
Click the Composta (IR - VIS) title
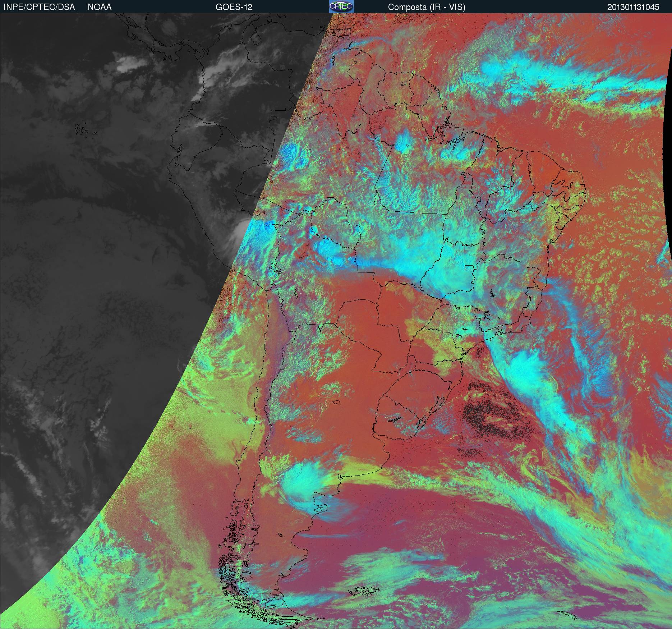(427, 7)
